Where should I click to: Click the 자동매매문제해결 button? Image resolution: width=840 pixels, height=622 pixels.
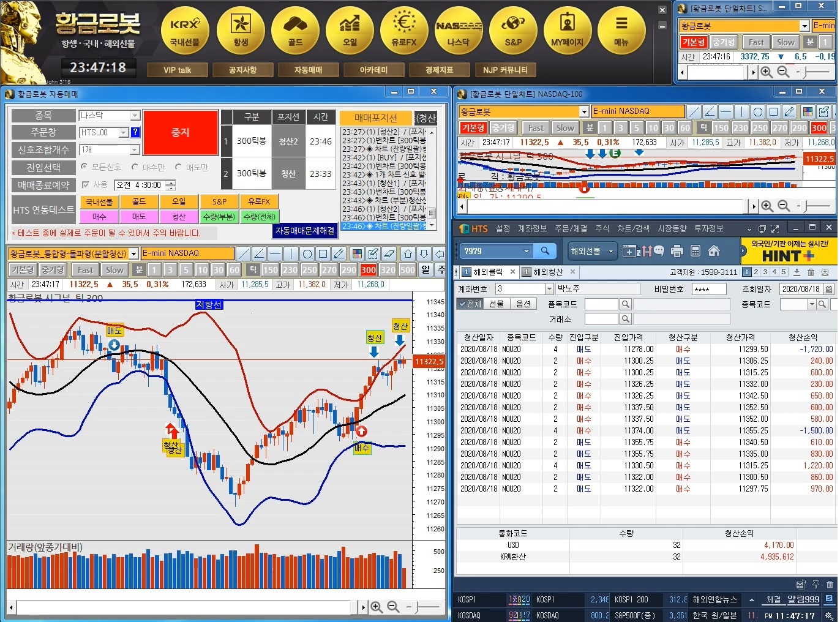(x=305, y=231)
